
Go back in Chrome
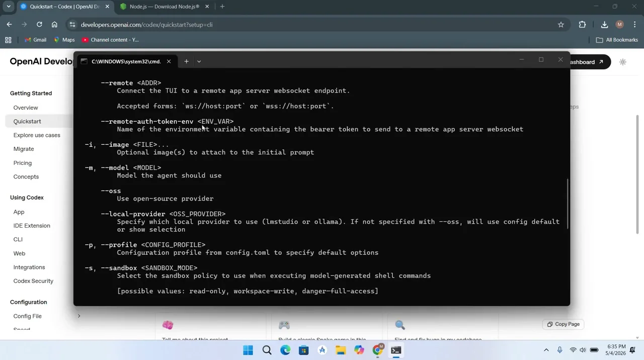(9, 24)
